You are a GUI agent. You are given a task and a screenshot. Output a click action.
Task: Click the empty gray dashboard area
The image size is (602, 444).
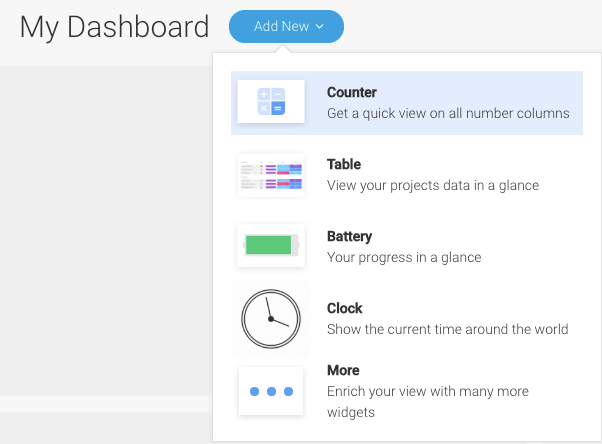106,230
